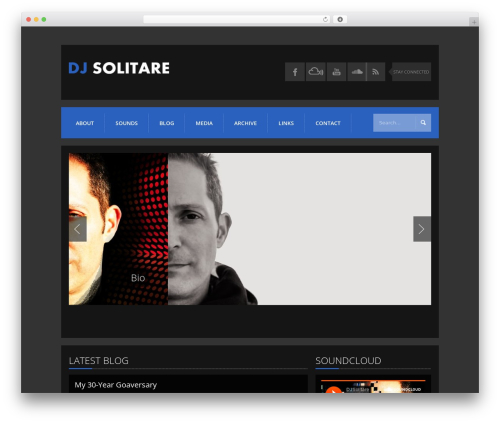This screenshot has width=500, height=423.
Task: Play the SoundCloud widget track
Action: (x=333, y=390)
